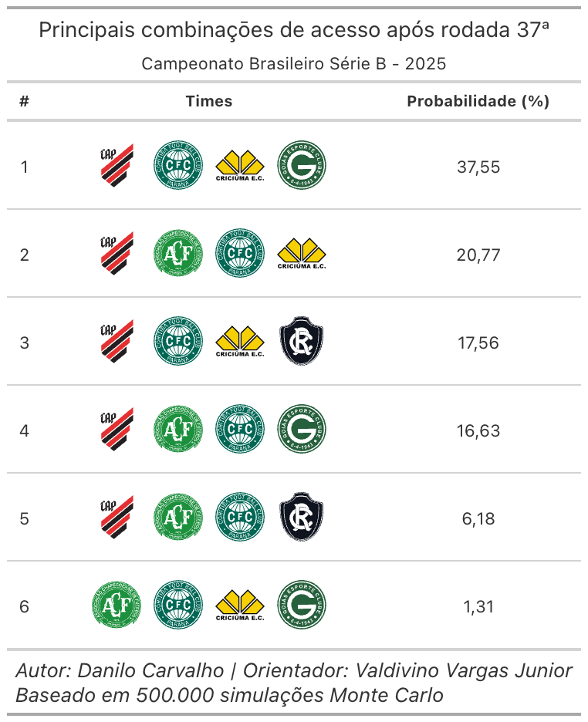This screenshot has width=588, height=722.
Task: Select the Chapecoense crest in row 2
Action: point(178,254)
